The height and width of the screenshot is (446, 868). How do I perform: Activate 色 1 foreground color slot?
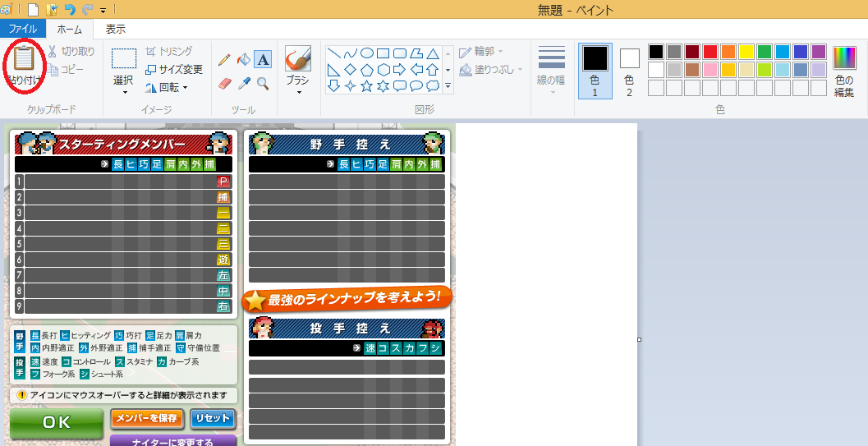pos(595,71)
